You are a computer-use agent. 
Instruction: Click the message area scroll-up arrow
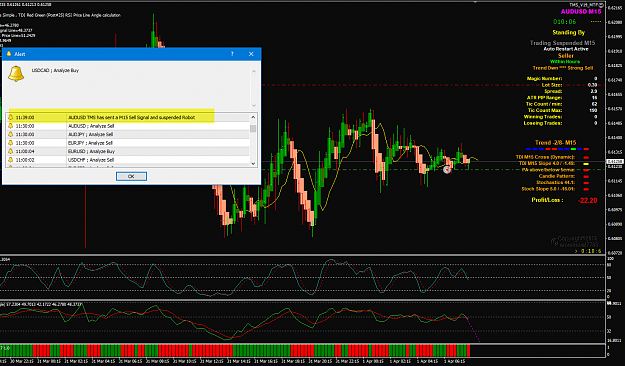coord(254,71)
